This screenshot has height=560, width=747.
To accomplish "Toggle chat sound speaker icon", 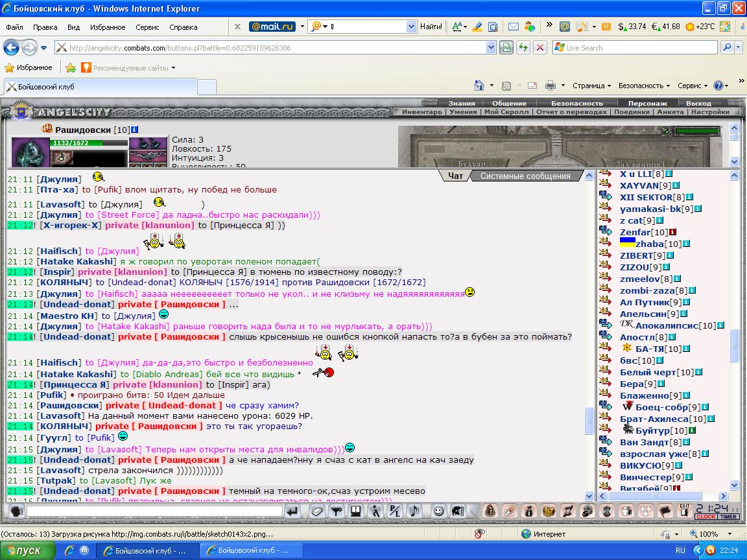I will pyautogui.click(x=414, y=511).
